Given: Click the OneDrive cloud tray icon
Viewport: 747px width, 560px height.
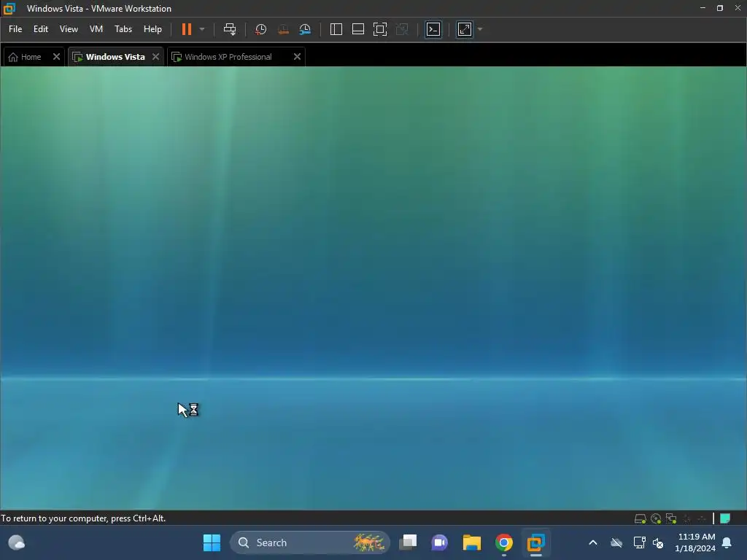Looking at the screenshot, I should (616, 542).
